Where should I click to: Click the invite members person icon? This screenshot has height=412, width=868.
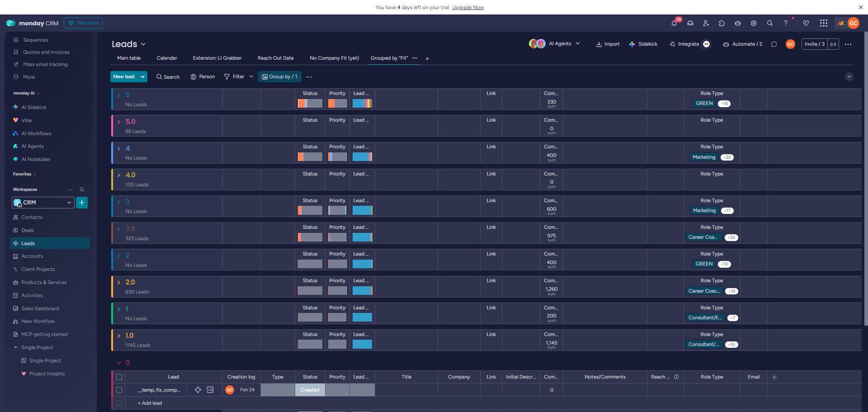click(x=706, y=23)
